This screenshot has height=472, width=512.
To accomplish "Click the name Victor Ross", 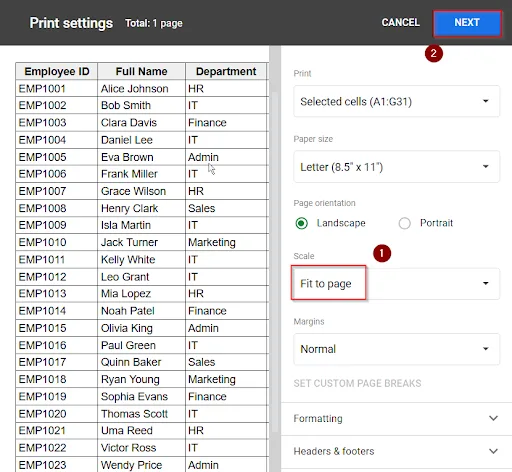I will coord(128,448).
